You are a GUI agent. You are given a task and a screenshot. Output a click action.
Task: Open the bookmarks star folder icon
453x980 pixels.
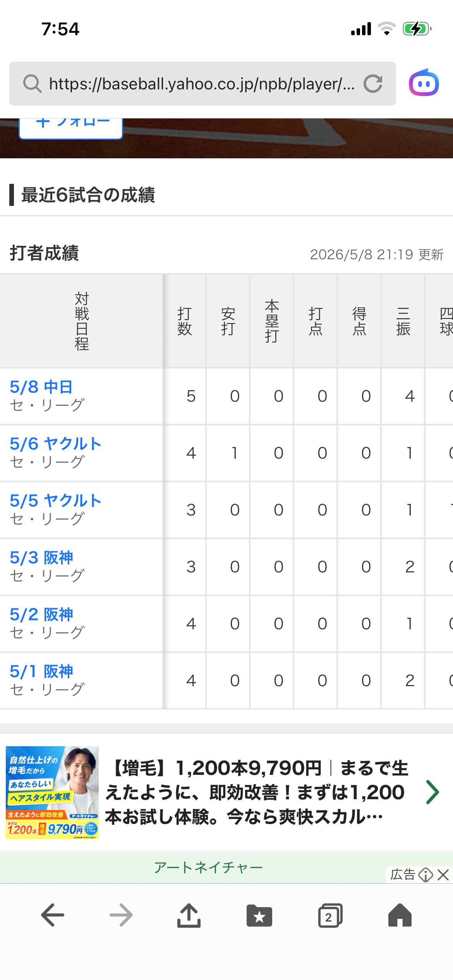tap(259, 915)
